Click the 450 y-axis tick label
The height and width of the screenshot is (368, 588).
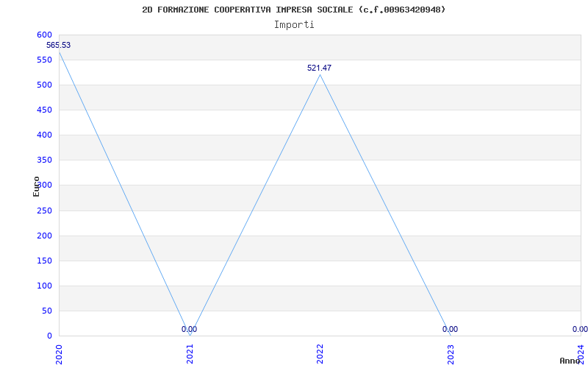click(x=44, y=110)
